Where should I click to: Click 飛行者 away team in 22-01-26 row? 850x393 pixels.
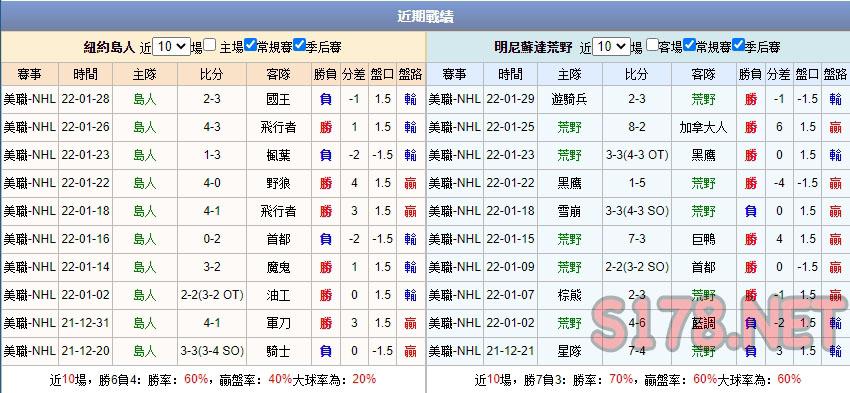279,127
